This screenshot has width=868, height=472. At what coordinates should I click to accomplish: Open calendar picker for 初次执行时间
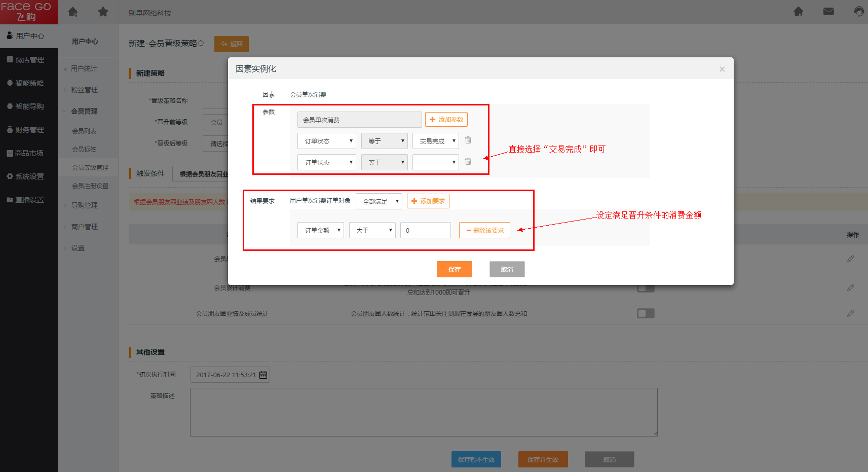pyautogui.click(x=263, y=375)
